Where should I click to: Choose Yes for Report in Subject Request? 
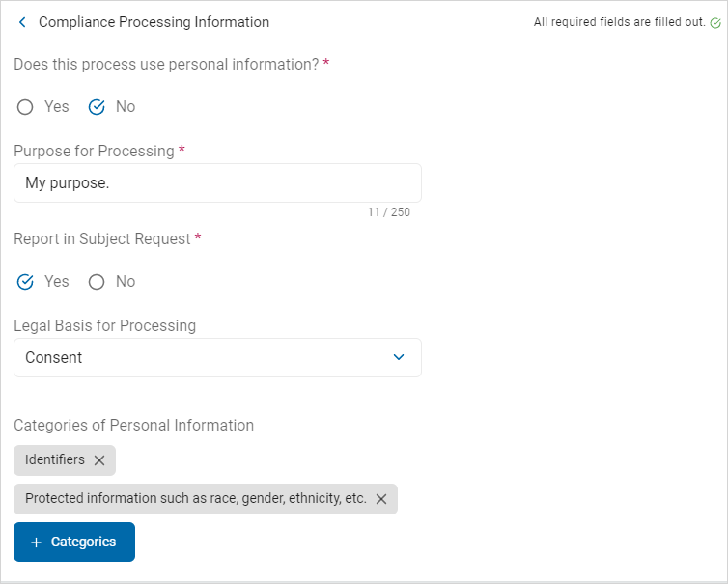pos(26,282)
